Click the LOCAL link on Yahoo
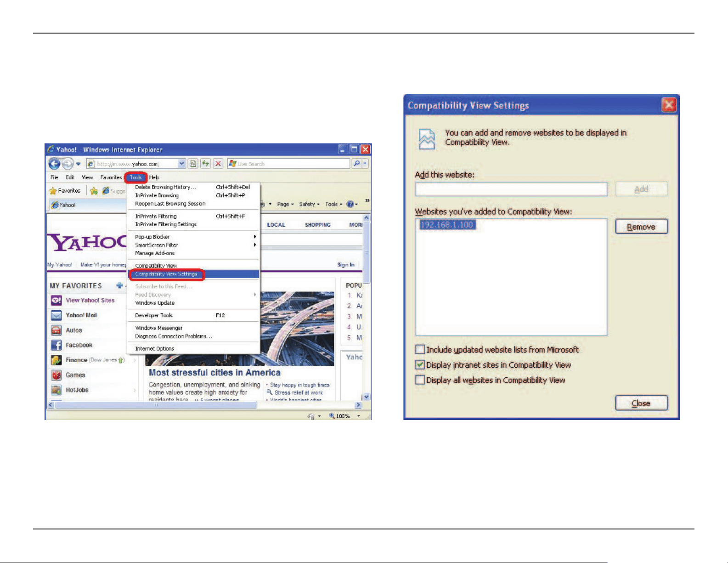The image size is (728, 563). coord(276,225)
